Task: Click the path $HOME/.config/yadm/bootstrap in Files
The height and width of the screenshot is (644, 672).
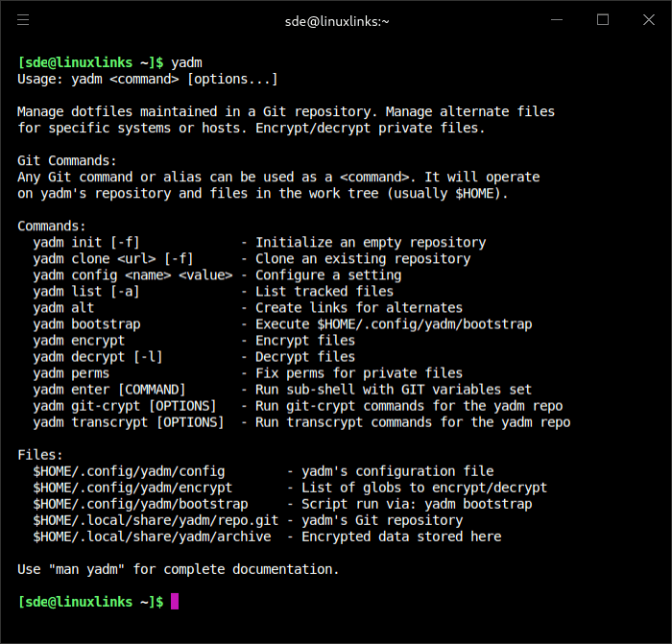Action: pos(140,504)
